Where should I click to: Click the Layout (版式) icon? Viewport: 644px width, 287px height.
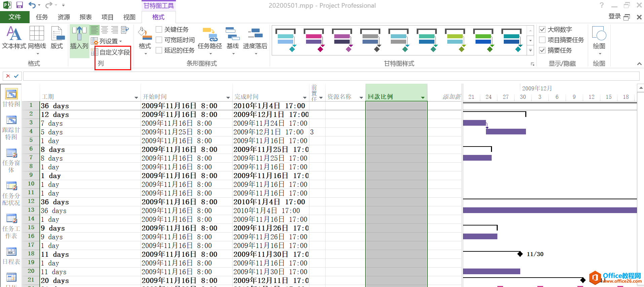click(x=57, y=37)
